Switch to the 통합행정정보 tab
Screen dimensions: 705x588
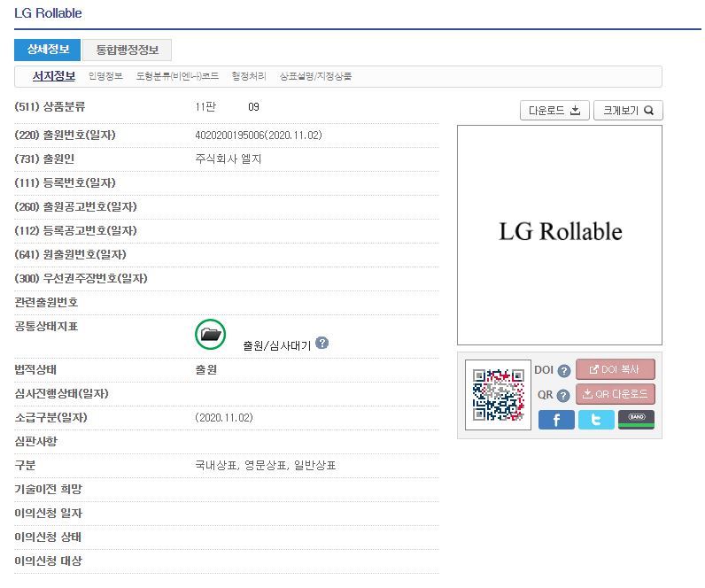pyautogui.click(x=128, y=50)
